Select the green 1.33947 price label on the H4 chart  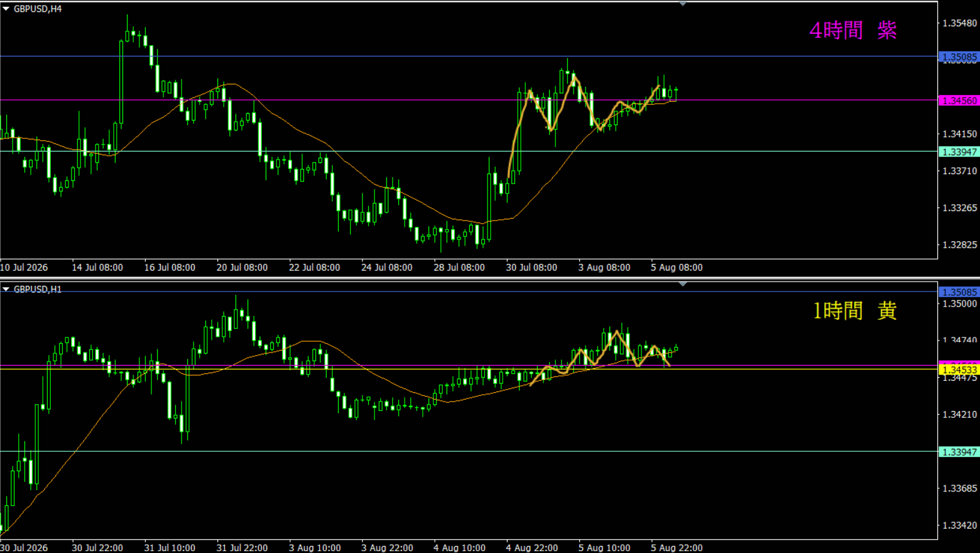[x=959, y=152]
